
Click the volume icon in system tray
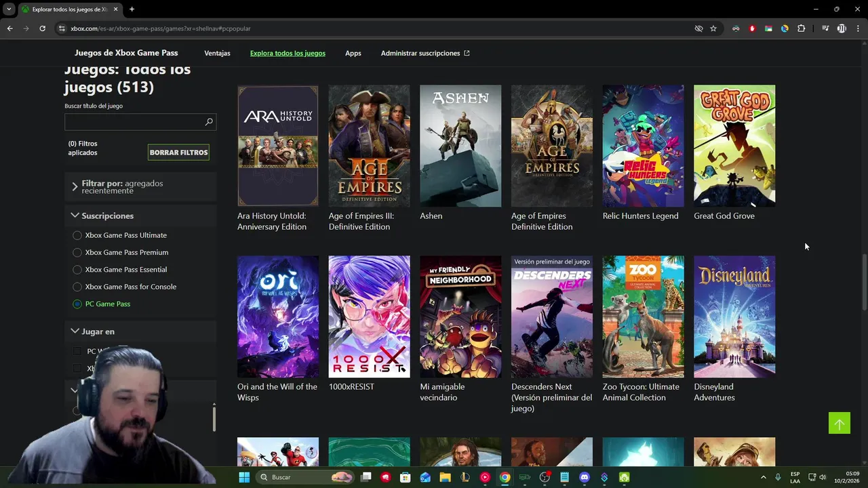(x=823, y=477)
